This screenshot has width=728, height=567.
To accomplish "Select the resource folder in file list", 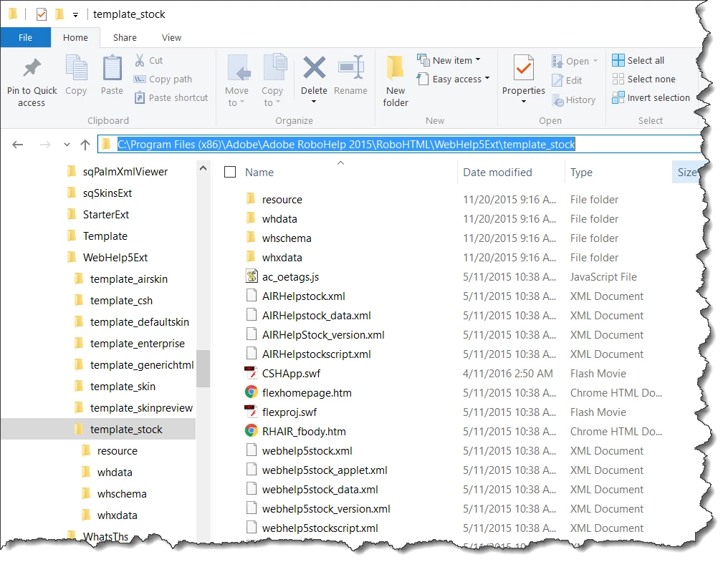I will tap(282, 200).
